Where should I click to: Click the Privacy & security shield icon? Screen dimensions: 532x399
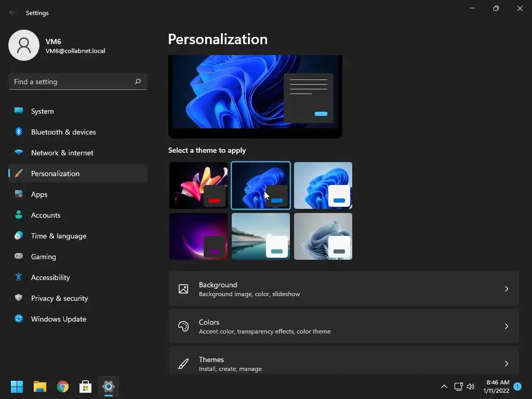point(19,298)
